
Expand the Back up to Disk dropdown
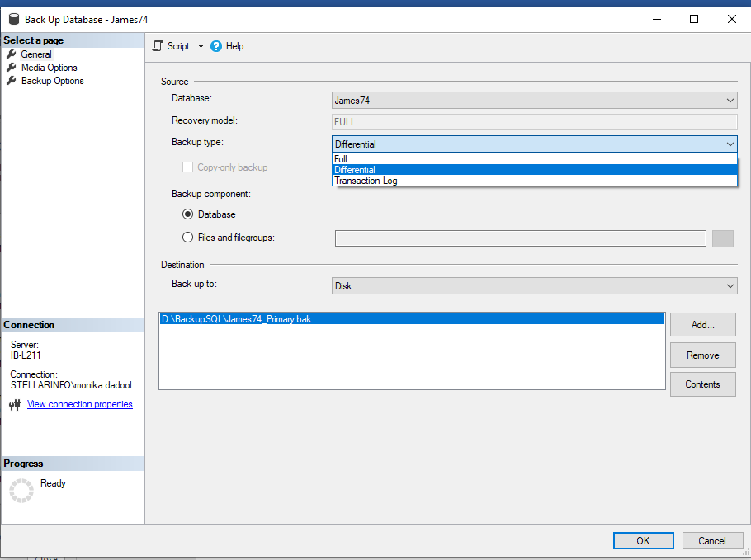[535, 286]
